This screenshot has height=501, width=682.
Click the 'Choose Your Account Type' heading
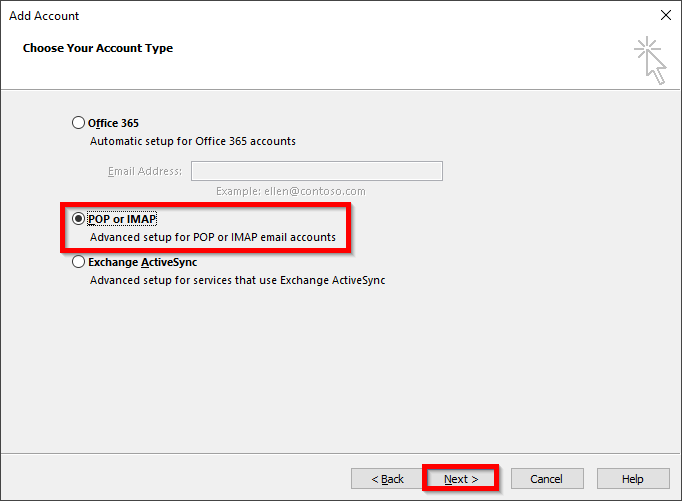[x=98, y=48]
